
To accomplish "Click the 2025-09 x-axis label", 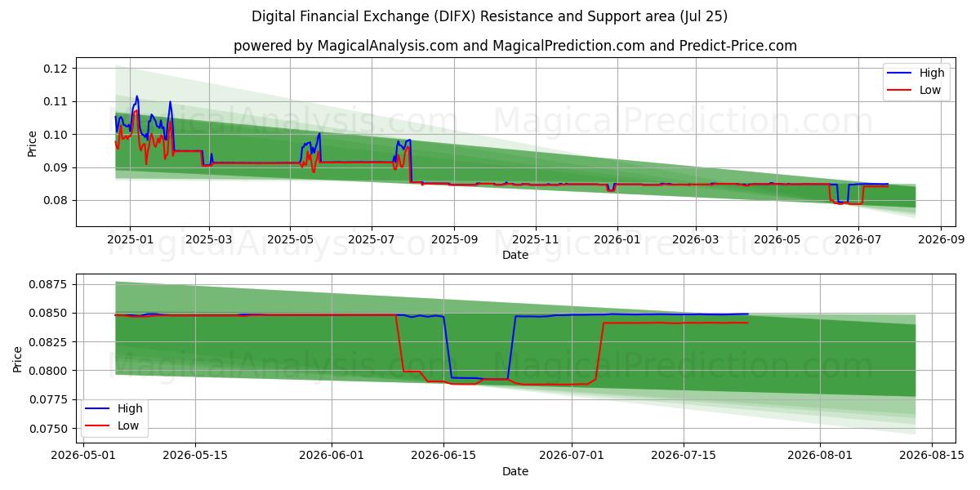I will 454,239.
